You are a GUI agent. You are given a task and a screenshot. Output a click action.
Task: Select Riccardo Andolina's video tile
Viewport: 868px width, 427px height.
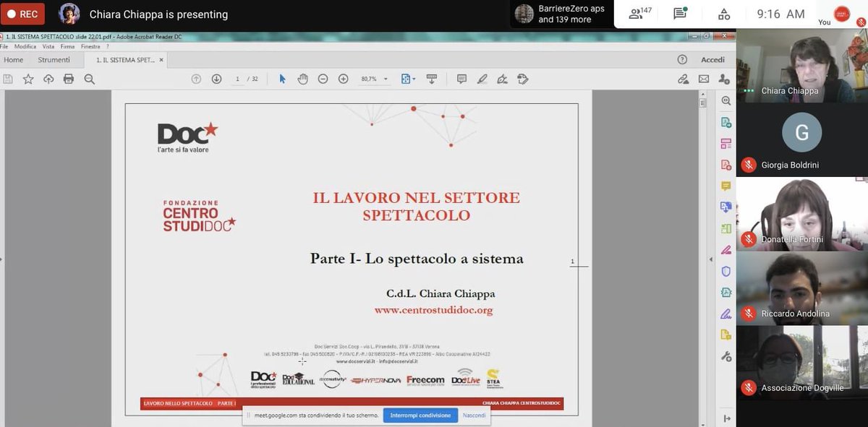coord(802,288)
